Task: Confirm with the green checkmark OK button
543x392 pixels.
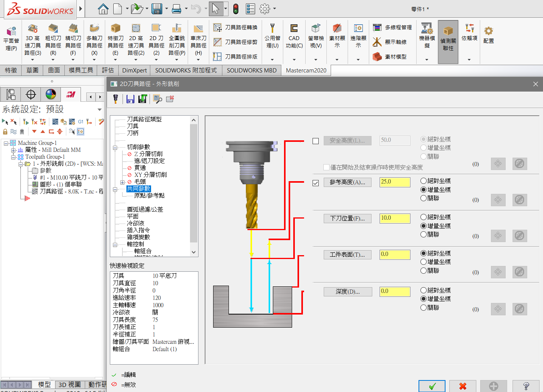Action: [x=432, y=386]
